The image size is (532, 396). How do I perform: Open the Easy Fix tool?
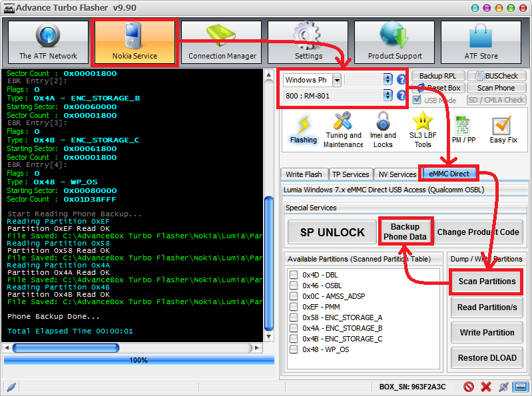pyautogui.click(x=503, y=130)
